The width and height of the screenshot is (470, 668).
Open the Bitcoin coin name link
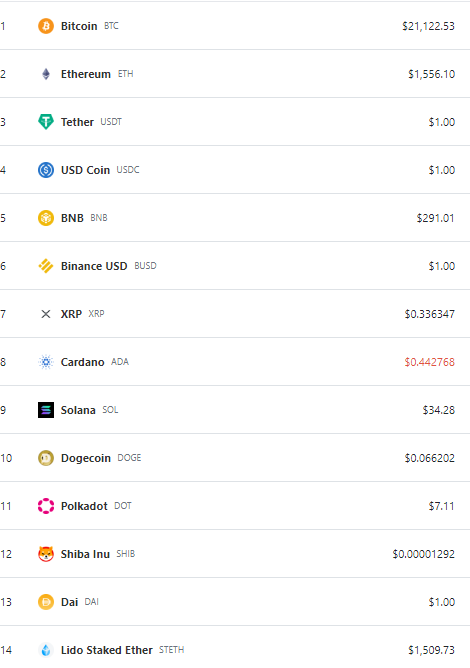click(79, 26)
